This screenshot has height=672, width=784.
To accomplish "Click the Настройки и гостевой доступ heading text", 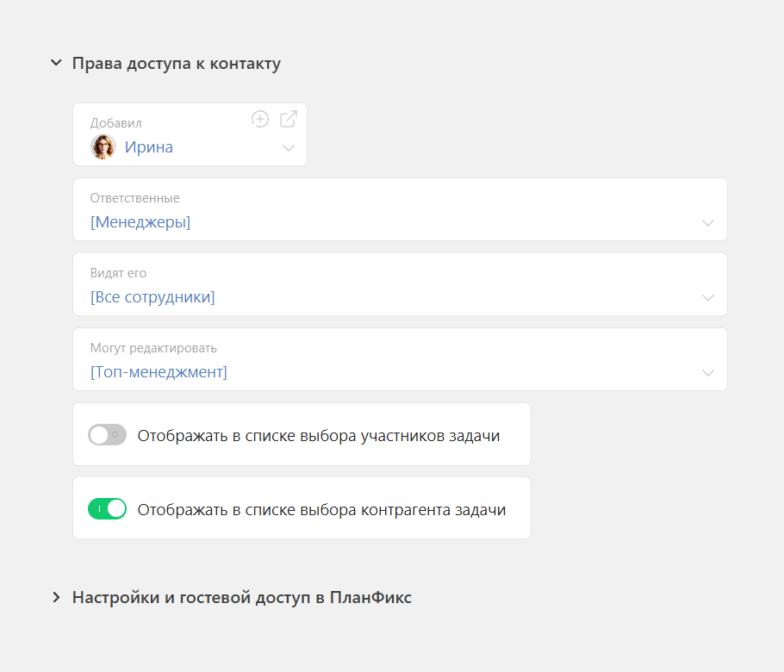I will tap(241, 598).
